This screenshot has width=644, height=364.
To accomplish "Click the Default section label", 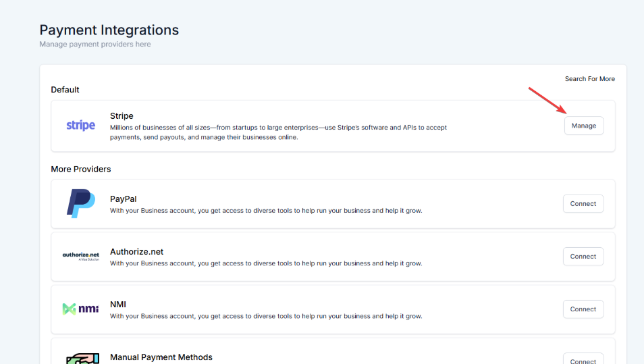I will tap(65, 90).
